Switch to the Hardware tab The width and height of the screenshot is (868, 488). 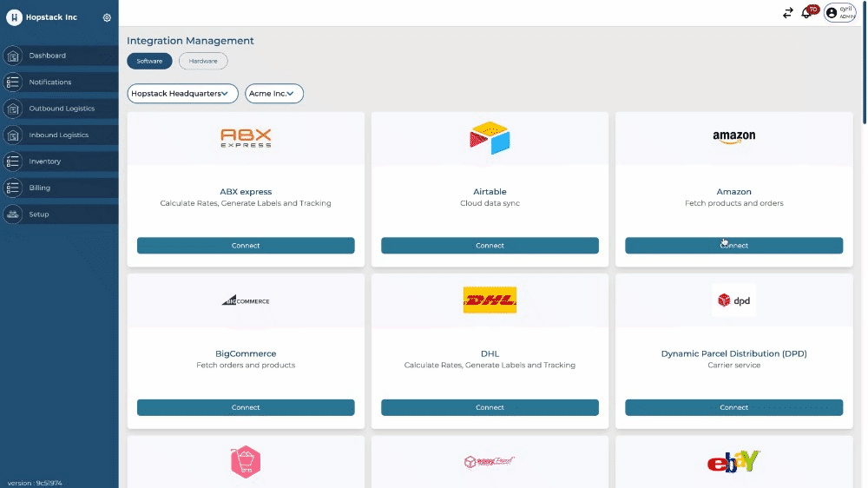coord(203,61)
